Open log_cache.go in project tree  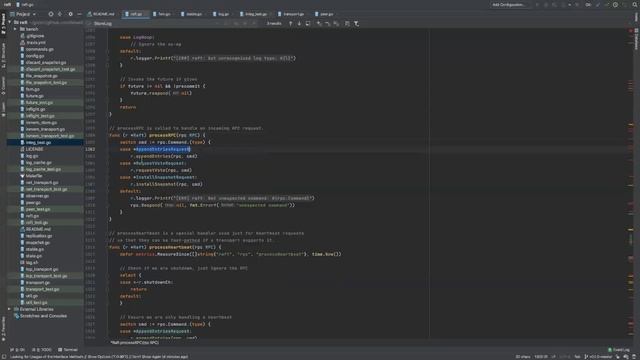pyautogui.click(x=36, y=162)
